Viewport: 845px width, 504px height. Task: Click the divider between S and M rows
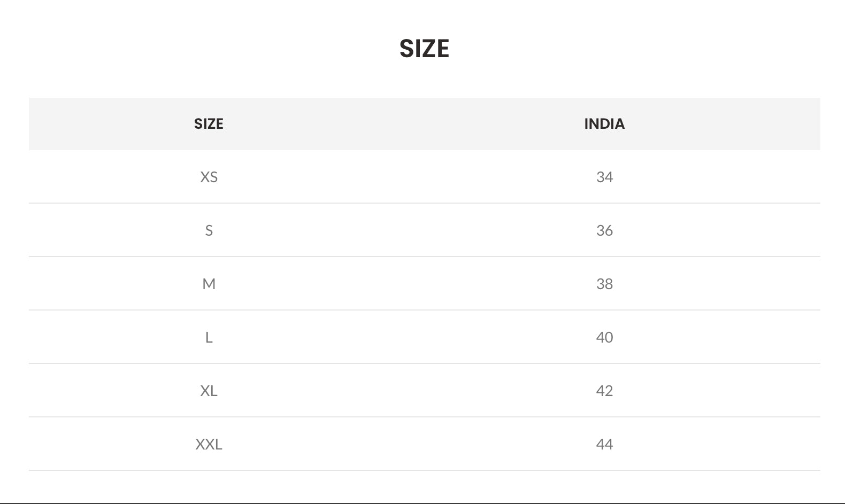424,257
